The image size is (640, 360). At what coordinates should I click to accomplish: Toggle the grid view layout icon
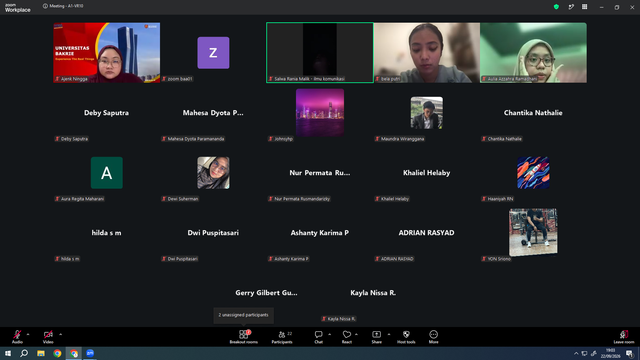[584, 7]
